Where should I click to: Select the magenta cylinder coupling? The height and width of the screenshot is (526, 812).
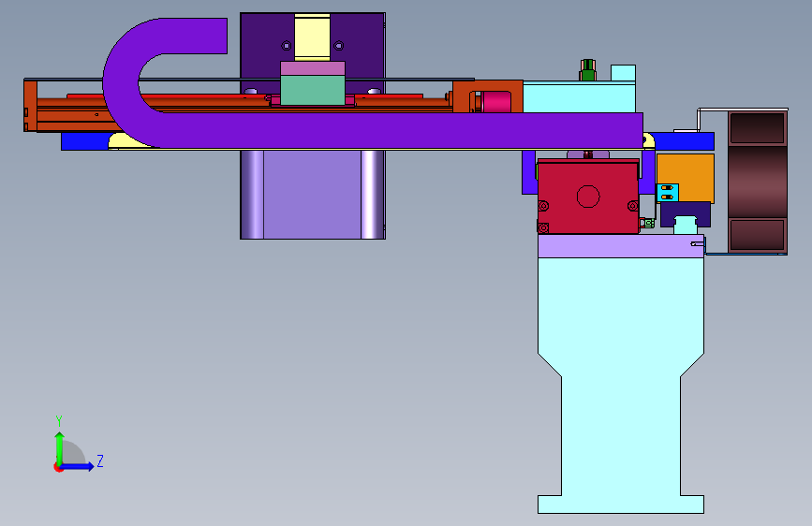tap(496, 101)
